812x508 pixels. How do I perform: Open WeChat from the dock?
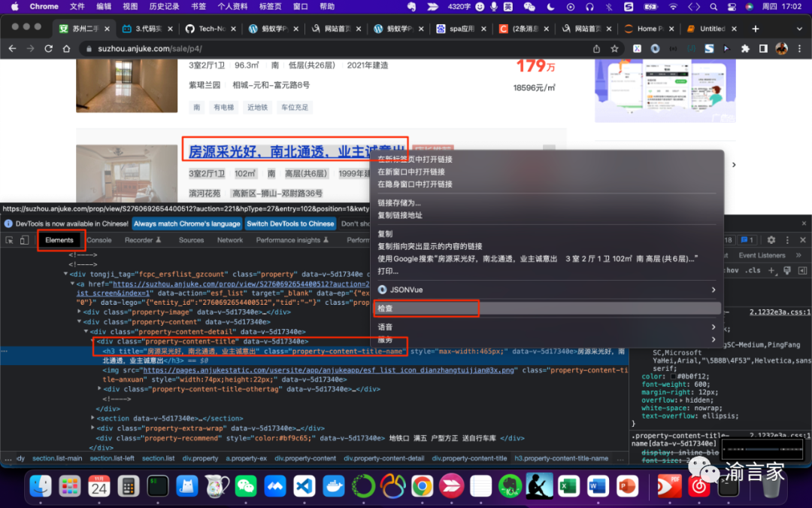[x=246, y=486]
